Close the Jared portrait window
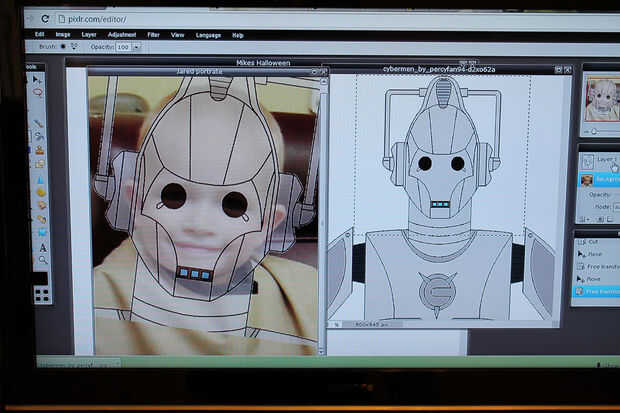 pos(323,72)
